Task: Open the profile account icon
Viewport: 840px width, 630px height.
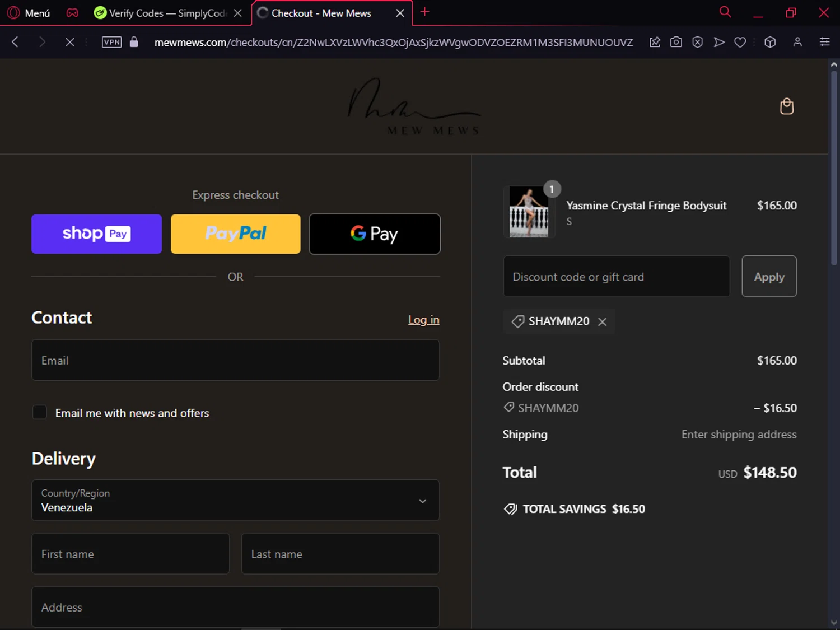Action: [797, 42]
